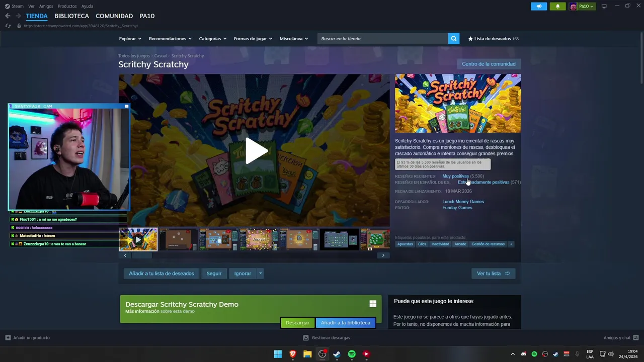Click the thumbnail strip scrollbar handle
644x362 pixels.
[141, 255]
